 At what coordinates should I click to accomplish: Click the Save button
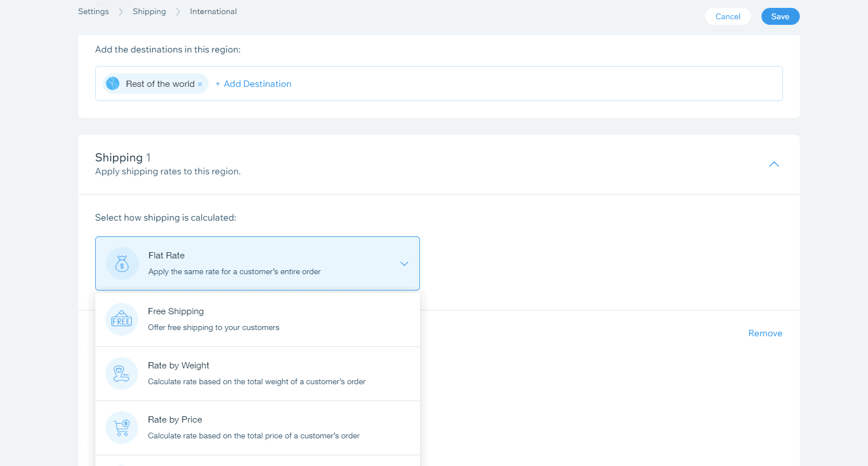coord(780,16)
